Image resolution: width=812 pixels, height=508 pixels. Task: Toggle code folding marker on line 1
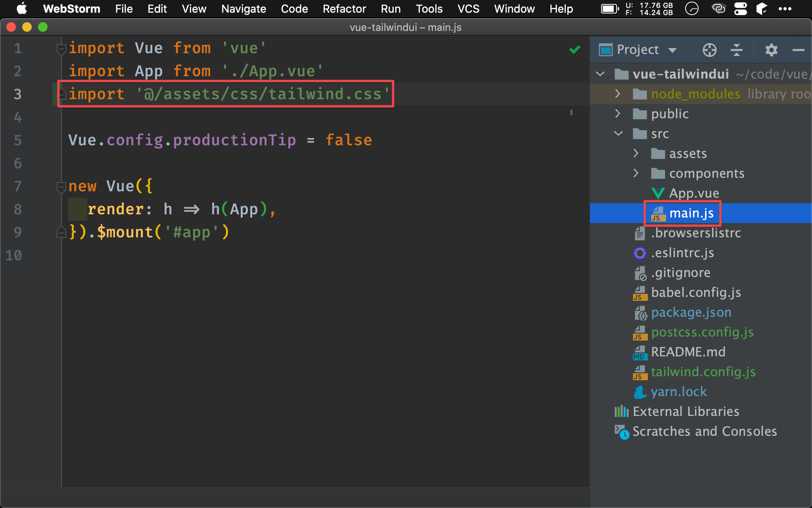61,49
